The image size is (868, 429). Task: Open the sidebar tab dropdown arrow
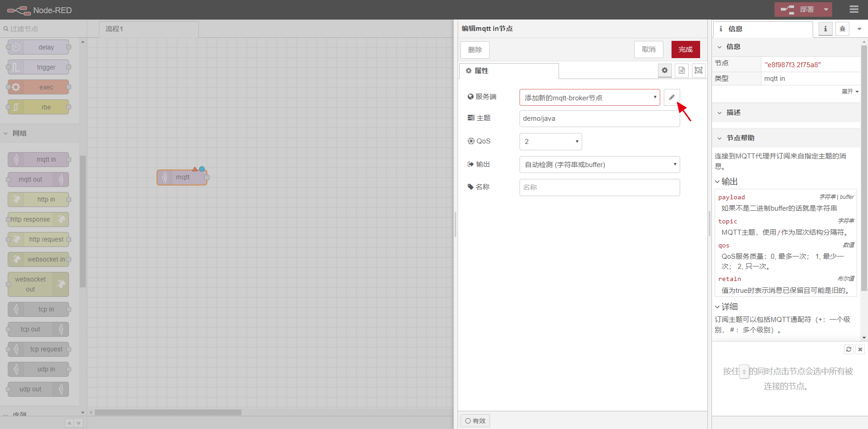click(x=859, y=29)
